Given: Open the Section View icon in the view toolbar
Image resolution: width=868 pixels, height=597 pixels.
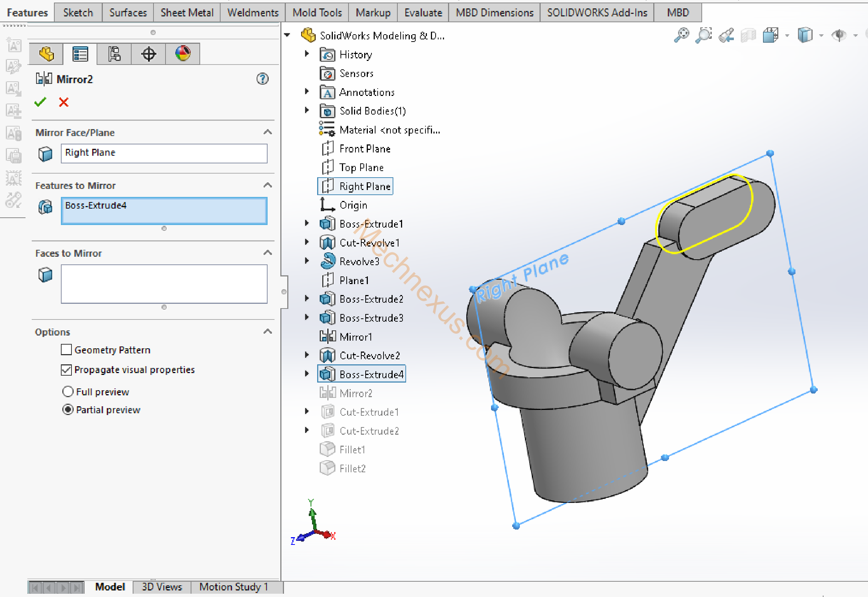Looking at the screenshot, I should tap(748, 35).
